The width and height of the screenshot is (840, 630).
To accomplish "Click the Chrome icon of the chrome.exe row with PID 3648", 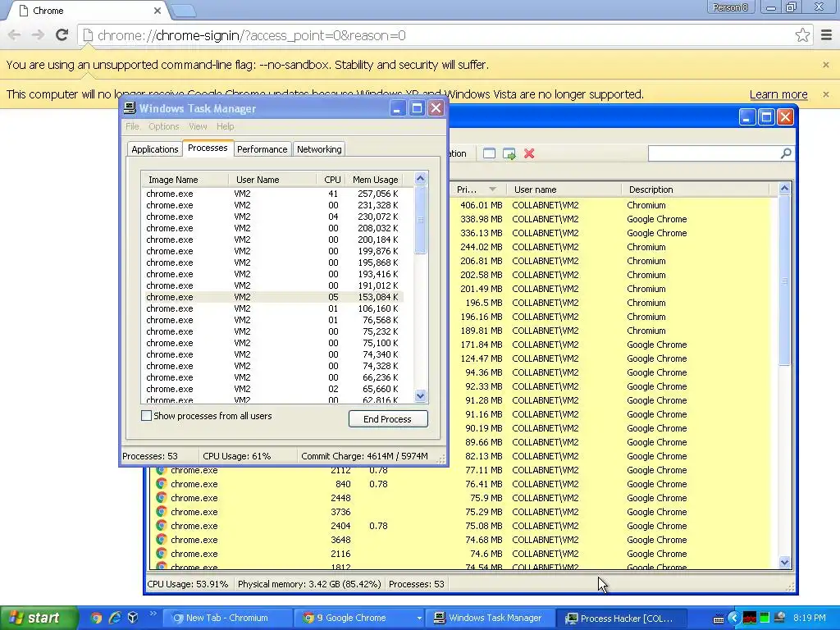I will click(161, 540).
